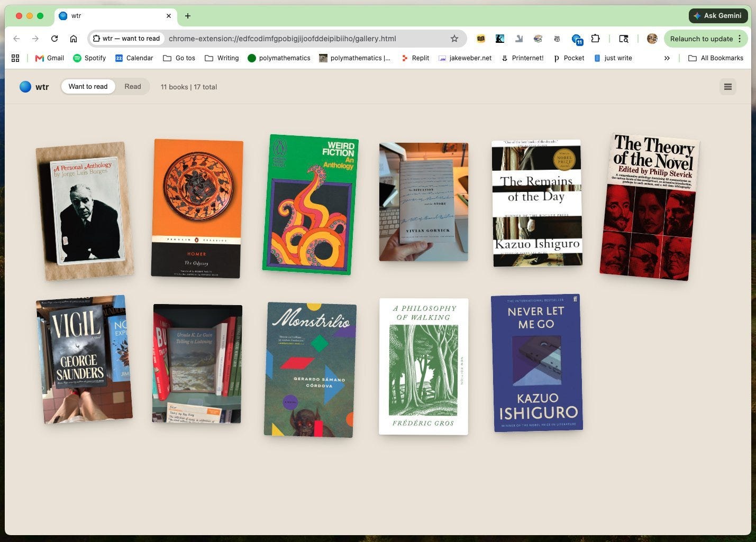The height and width of the screenshot is (542, 756).
Task: Open the Go tos bookmark folder
Action: point(179,58)
